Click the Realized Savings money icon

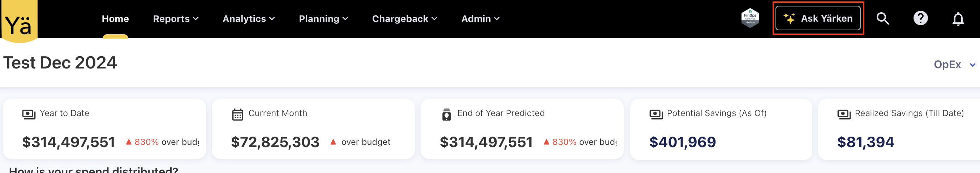(x=844, y=114)
